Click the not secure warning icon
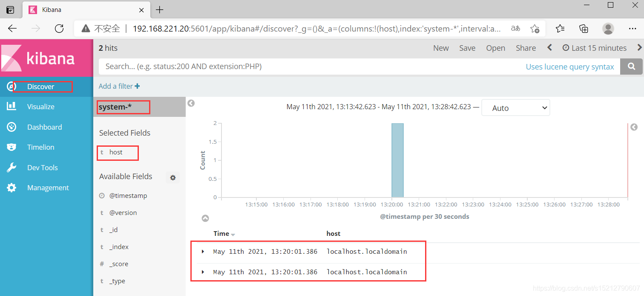 [86, 29]
